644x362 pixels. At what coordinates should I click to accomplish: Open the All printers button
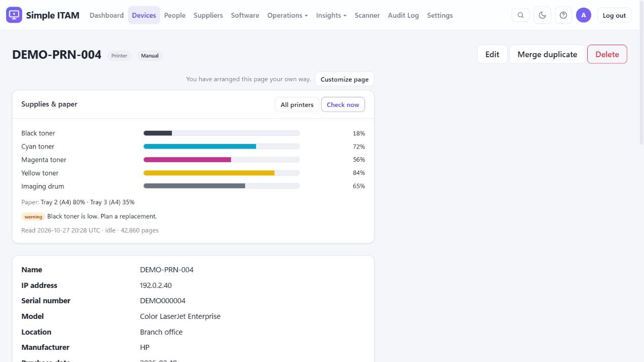coord(297,104)
